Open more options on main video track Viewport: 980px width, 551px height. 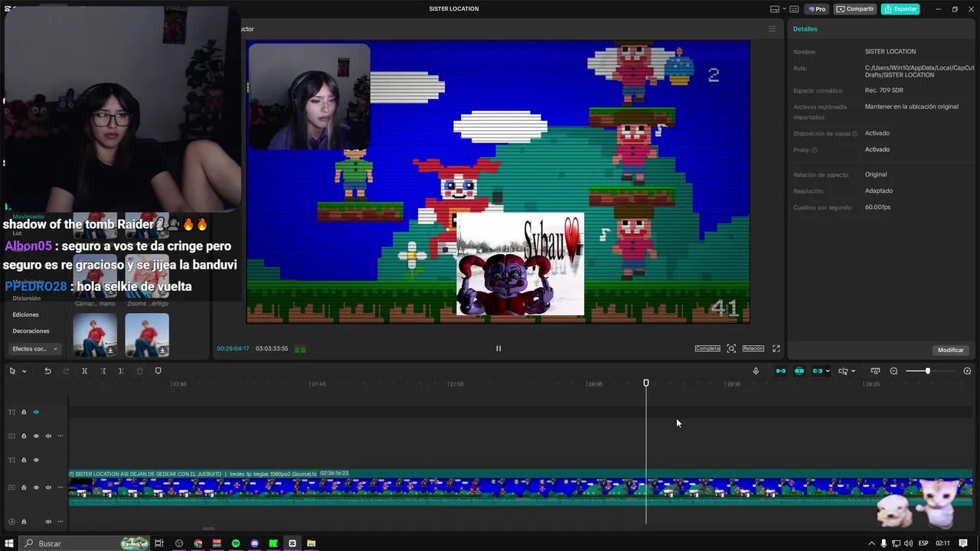tap(60, 487)
